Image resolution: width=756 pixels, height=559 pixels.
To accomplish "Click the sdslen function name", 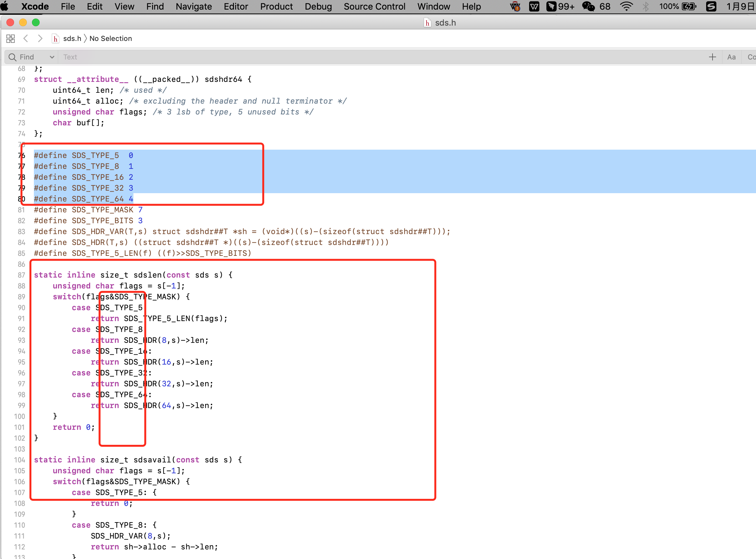I will (148, 275).
